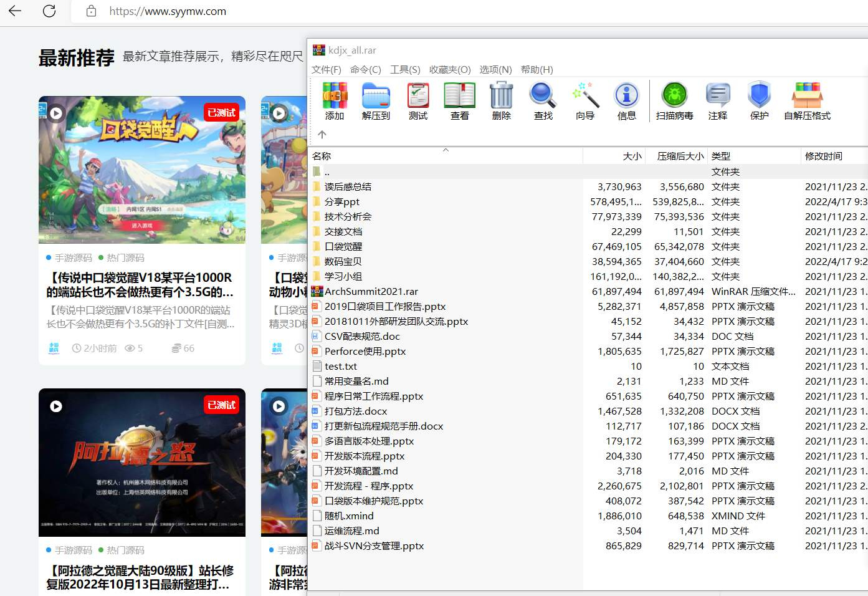The width and height of the screenshot is (868, 596).
Task: Go up one folder level arrow
Action: (322, 134)
